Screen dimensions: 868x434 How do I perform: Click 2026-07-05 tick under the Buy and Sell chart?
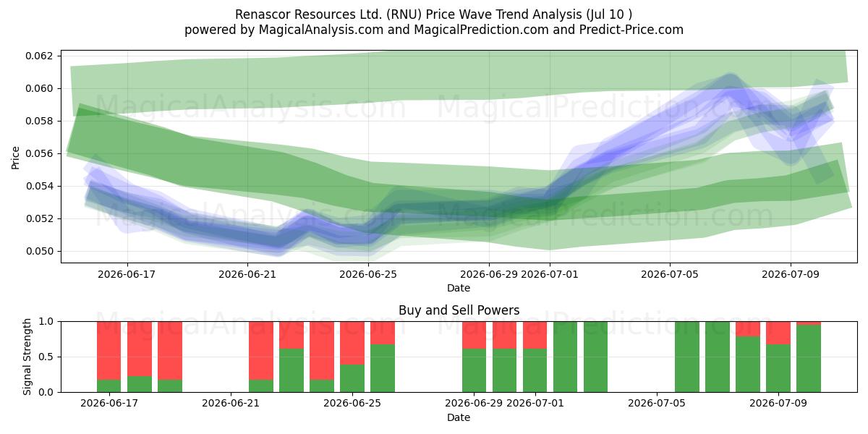[657, 404]
